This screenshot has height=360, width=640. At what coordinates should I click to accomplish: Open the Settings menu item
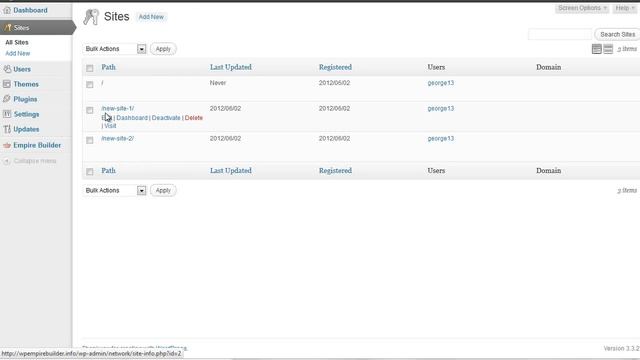click(27, 114)
